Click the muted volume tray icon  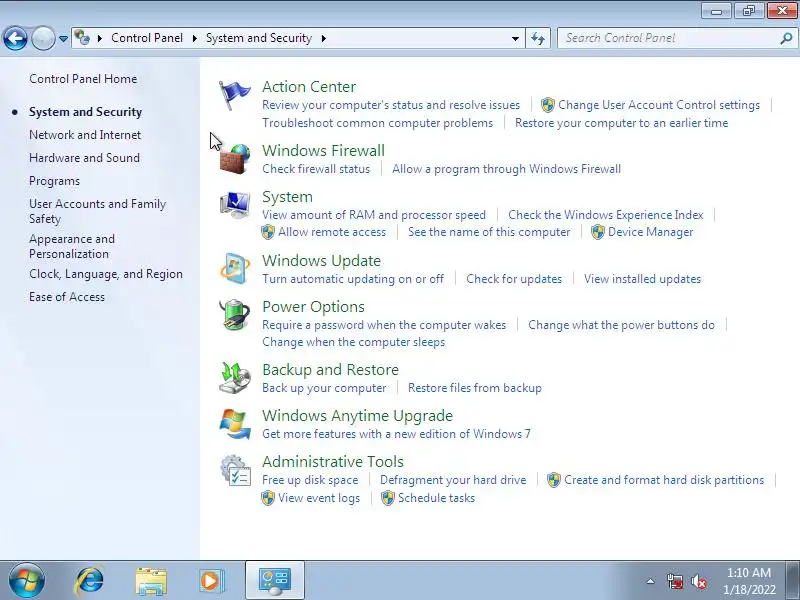click(x=698, y=581)
